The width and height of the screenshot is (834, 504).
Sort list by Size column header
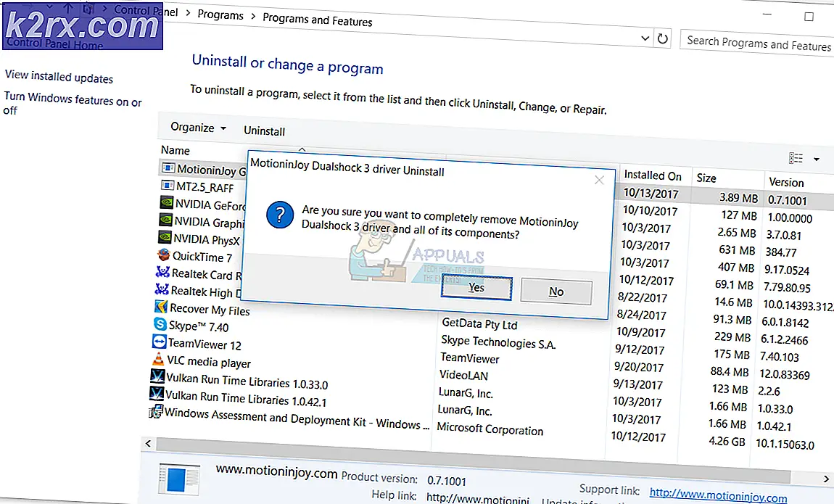coord(706,178)
